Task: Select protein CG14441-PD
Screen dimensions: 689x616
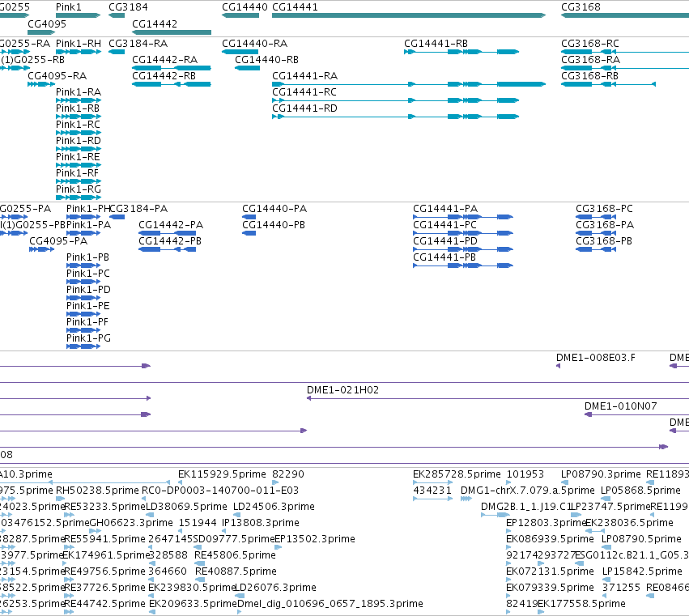Action: pos(463,249)
